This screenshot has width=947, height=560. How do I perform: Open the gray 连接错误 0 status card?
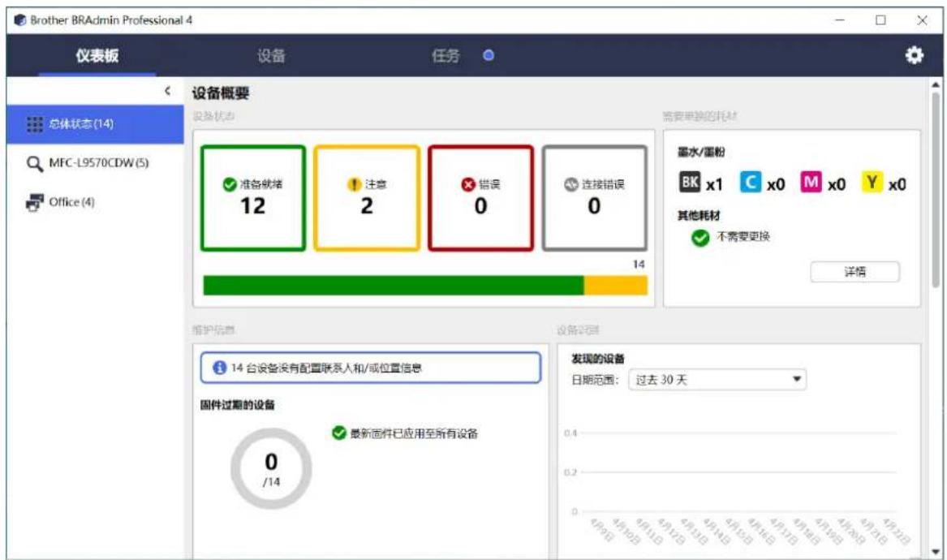pos(595,197)
